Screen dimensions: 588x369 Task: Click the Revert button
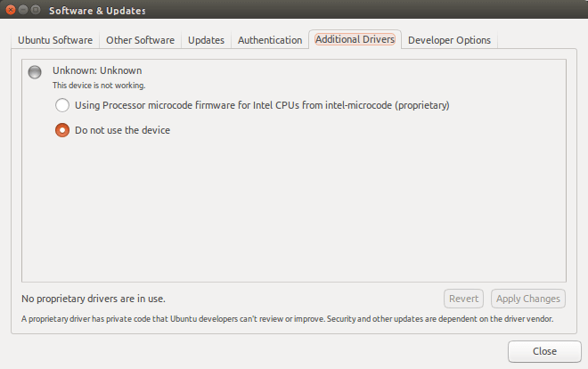[463, 299]
